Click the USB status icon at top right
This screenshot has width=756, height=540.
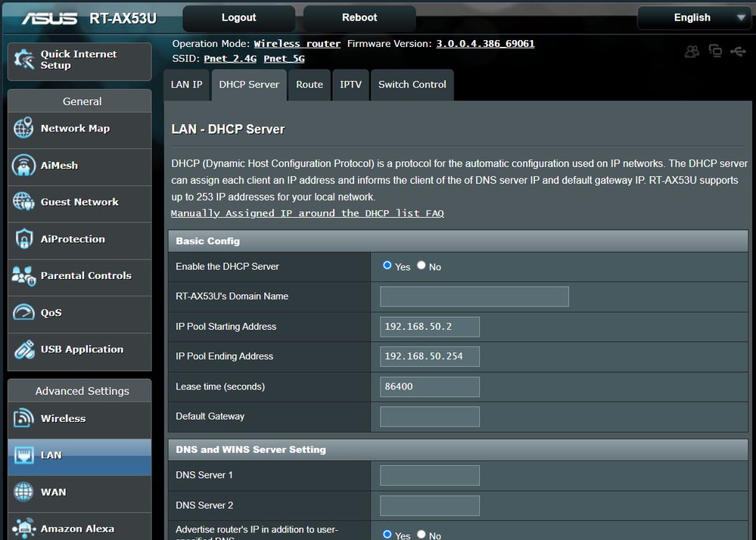pos(738,51)
